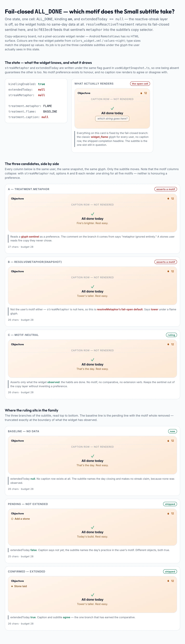Click the highlighted "glyph sentinel" text
The width and height of the screenshot is (185, 644).
pos(30,236)
